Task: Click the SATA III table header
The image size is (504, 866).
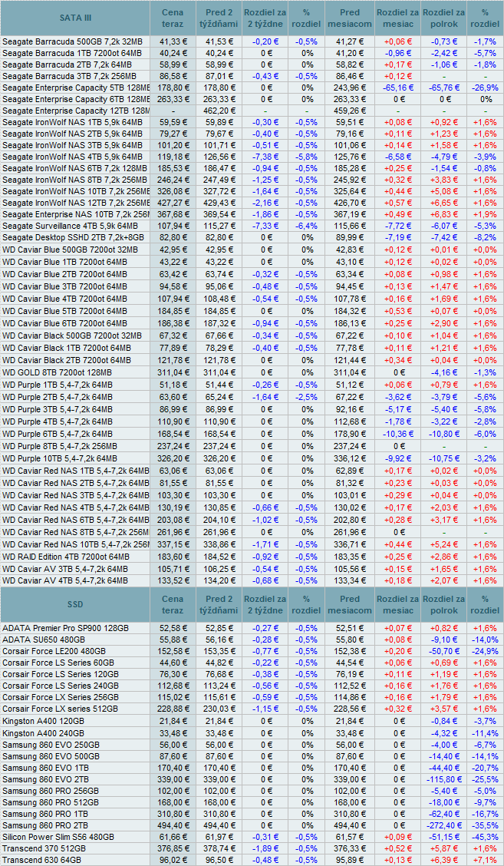Action: coord(76,18)
